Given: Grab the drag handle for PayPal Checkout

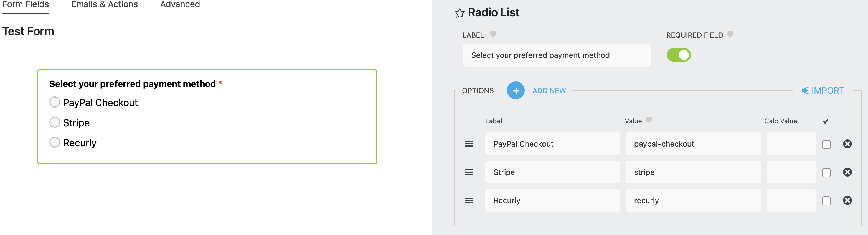Looking at the screenshot, I should (468, 144).
